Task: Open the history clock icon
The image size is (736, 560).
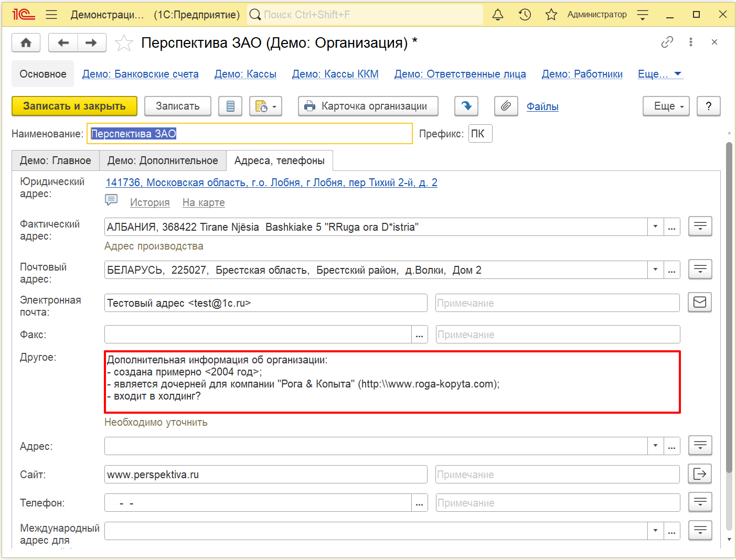Action: 525,15
